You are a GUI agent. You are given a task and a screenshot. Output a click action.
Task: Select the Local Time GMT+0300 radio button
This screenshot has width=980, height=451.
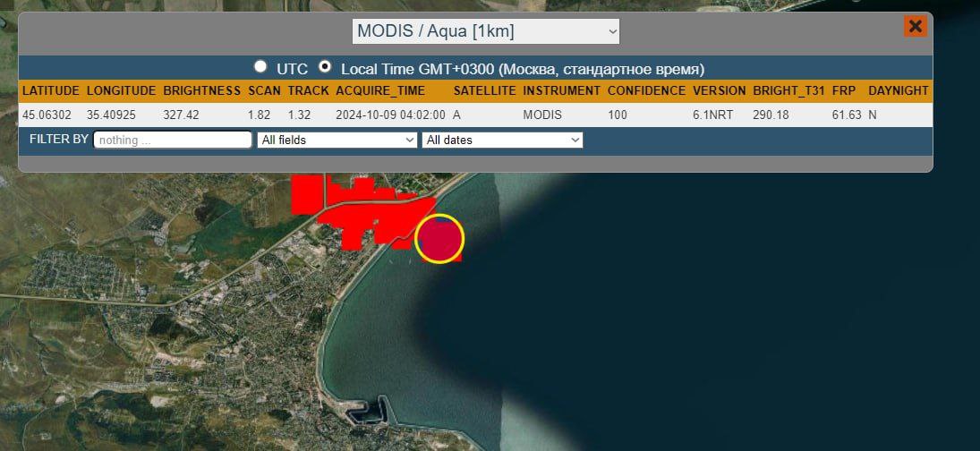[x=325, y=67]
